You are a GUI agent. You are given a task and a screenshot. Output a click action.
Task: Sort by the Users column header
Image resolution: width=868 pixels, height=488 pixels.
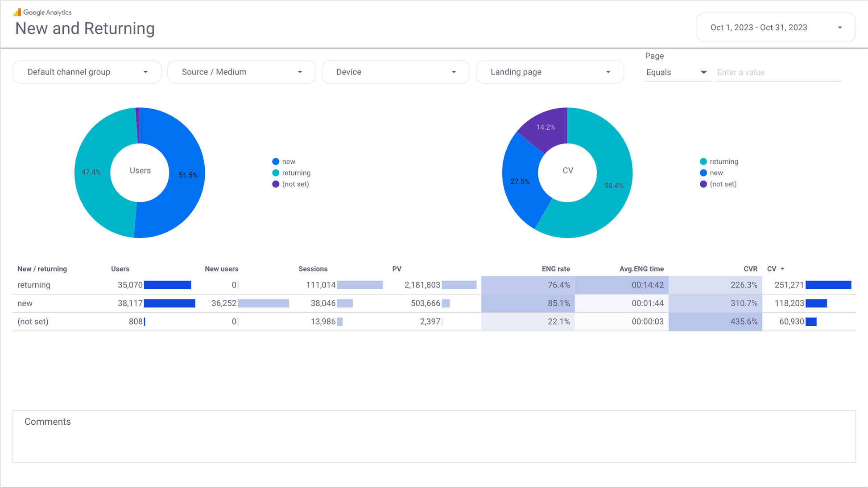120,269
